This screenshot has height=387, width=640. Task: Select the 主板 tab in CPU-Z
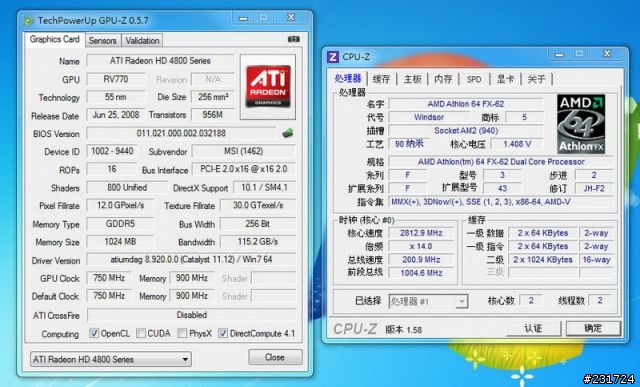[412, 79]
